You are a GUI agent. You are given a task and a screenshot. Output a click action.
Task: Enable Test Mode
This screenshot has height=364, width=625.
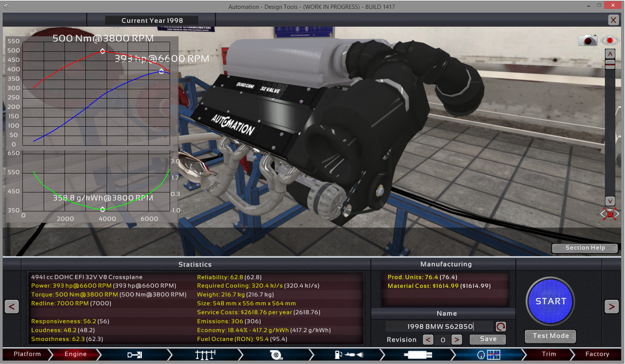pyautogui.click(x=550, y=336)
